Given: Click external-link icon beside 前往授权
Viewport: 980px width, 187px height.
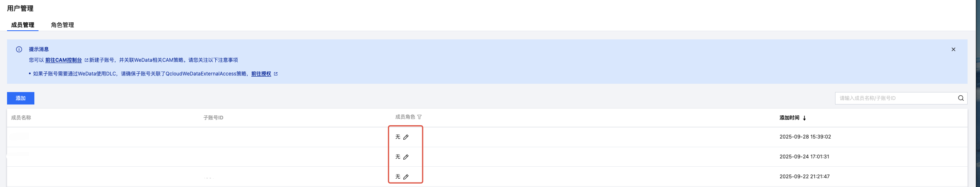Looking at the screenshot, I should (276, 74).
